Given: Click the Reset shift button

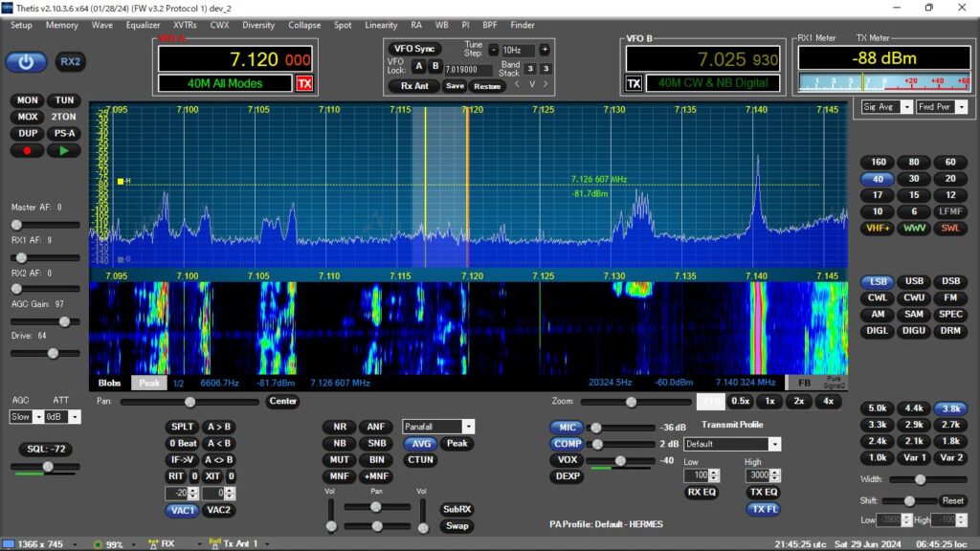Looking at the screenshot, I should click(953, 501).
